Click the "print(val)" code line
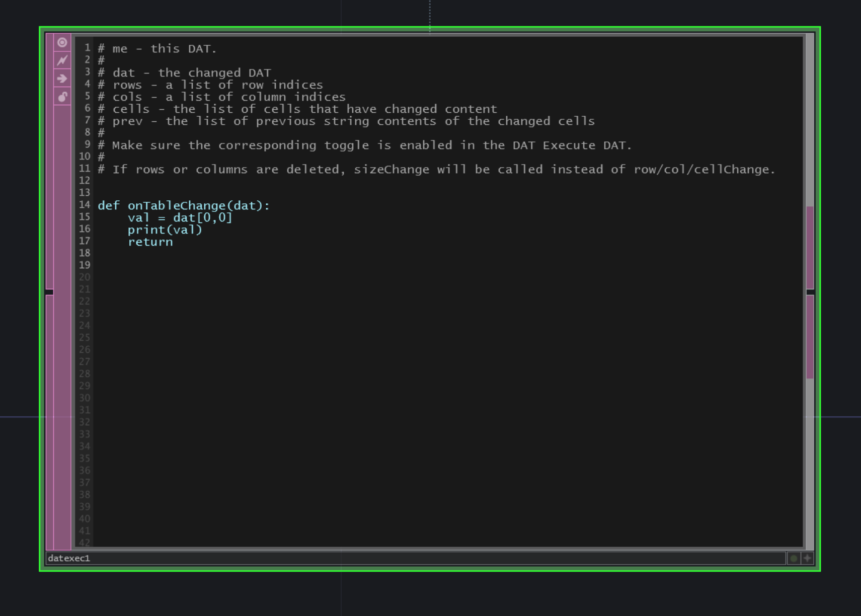The width and height of the screenshot is (861, 616). tap(165, 230)
